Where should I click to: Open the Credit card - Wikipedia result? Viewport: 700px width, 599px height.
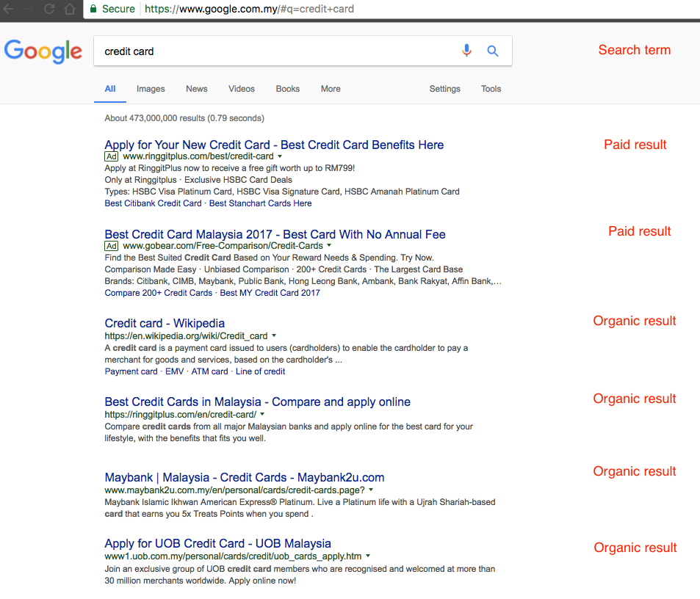(x=164, y=323)
